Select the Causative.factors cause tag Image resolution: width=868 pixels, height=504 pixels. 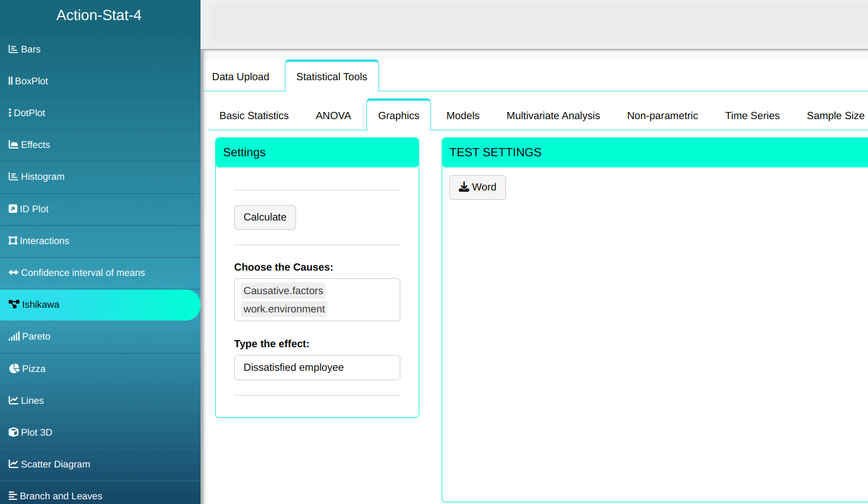coord(283,291)
